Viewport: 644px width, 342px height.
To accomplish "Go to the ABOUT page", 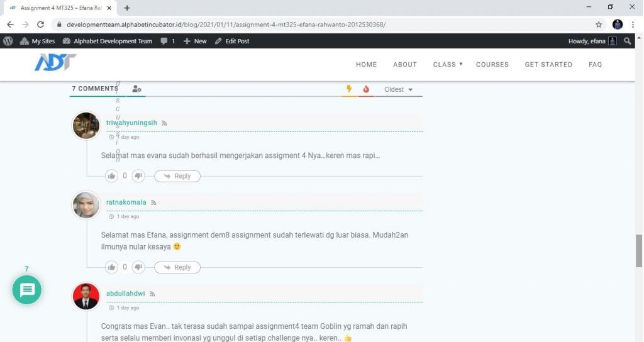I will [x=405, y=64].
